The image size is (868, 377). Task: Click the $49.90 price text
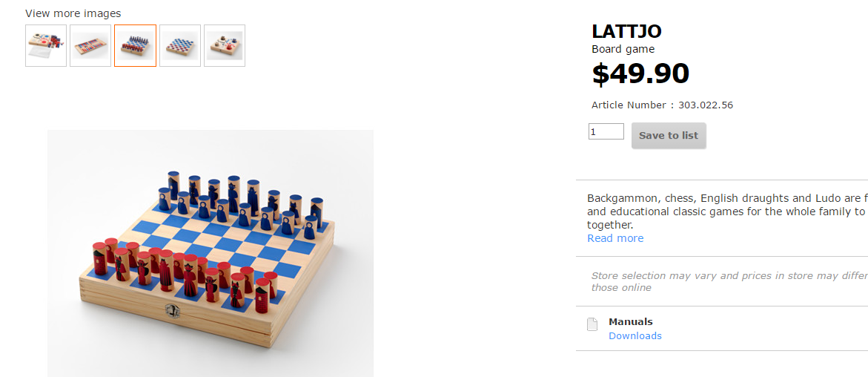640,73
